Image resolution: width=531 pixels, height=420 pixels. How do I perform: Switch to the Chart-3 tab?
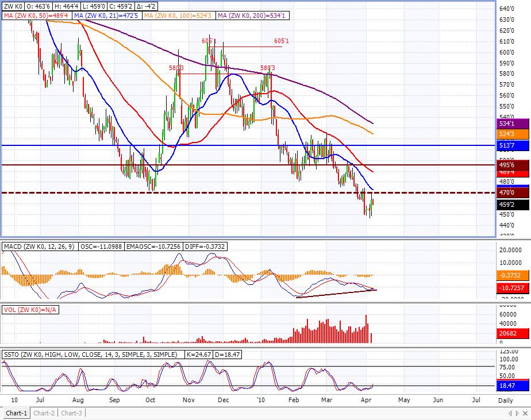(x=71, y=413)
